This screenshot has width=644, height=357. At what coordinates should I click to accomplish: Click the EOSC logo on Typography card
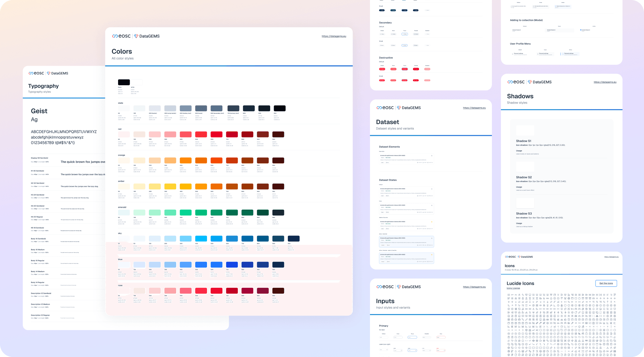(x=36, y=73)
